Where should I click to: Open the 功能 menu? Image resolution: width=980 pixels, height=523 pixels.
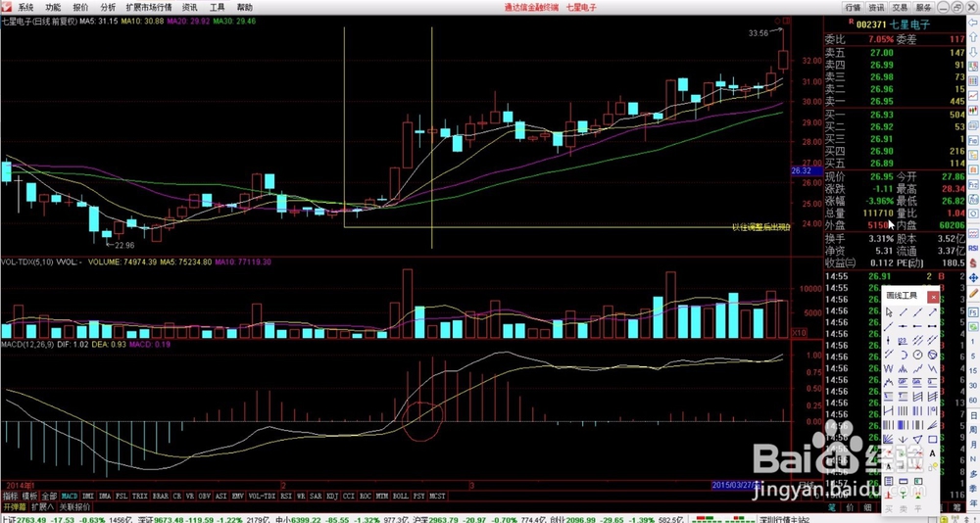coord(53,8)
